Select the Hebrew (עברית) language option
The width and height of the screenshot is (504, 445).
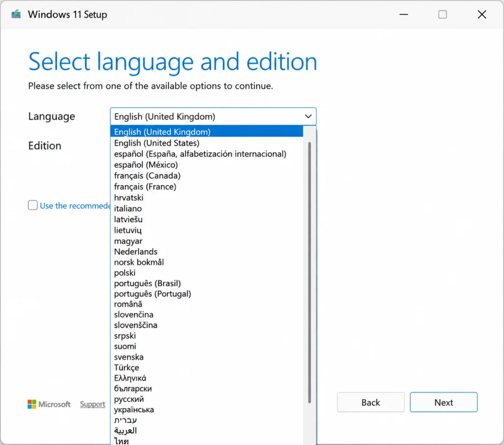[207, 420]
